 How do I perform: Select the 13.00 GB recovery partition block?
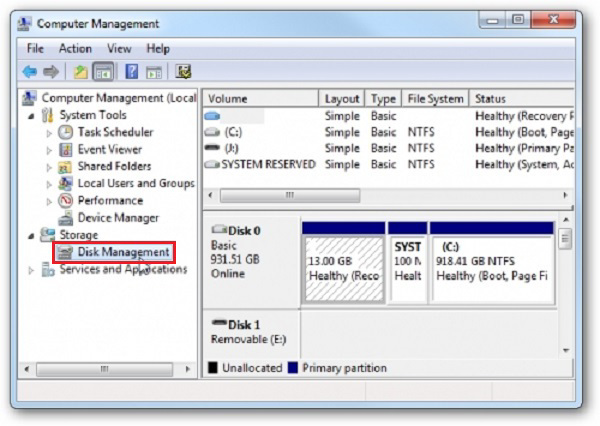[x=343, y=261]
